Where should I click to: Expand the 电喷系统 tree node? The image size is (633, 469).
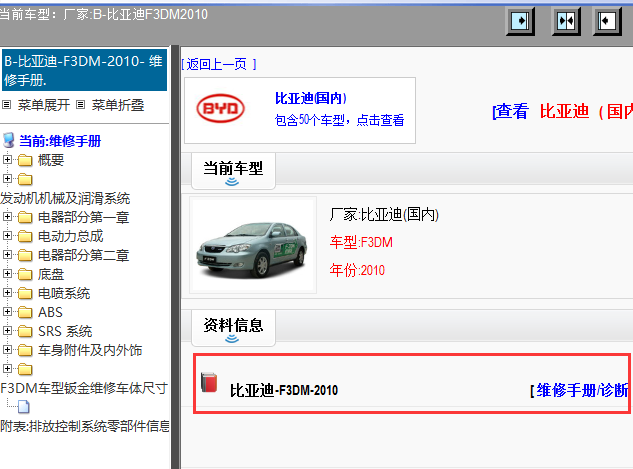tap(7, 292)
